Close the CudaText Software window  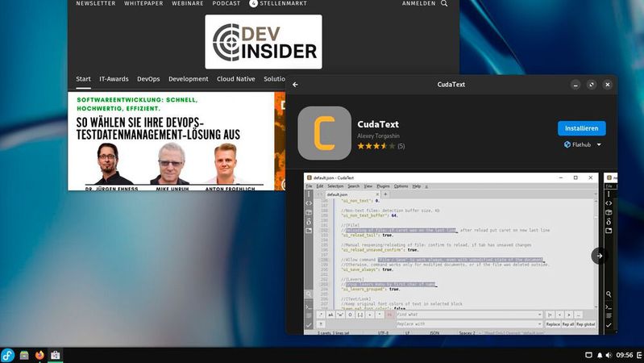tap(608, 85)
